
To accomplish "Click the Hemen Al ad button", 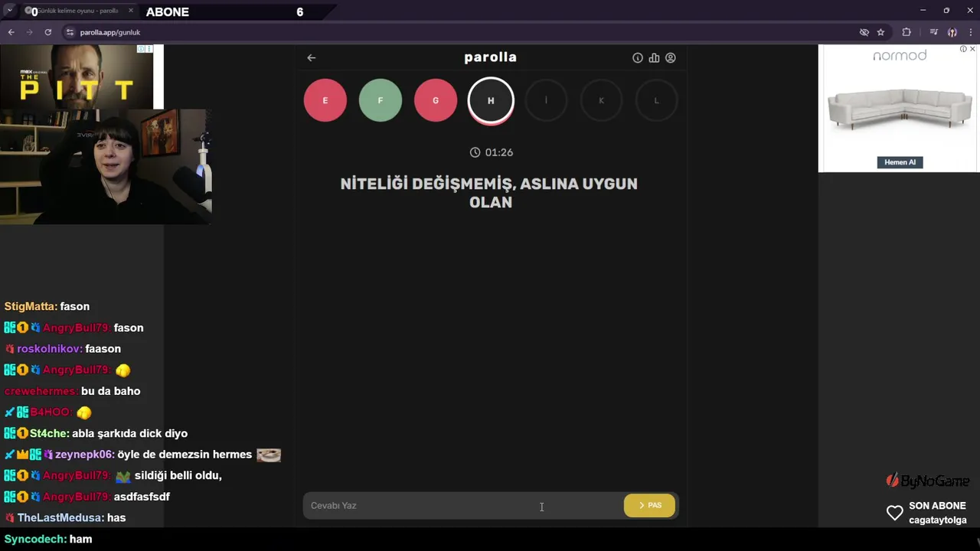I will pyautogui.click(x=900, y=162).
